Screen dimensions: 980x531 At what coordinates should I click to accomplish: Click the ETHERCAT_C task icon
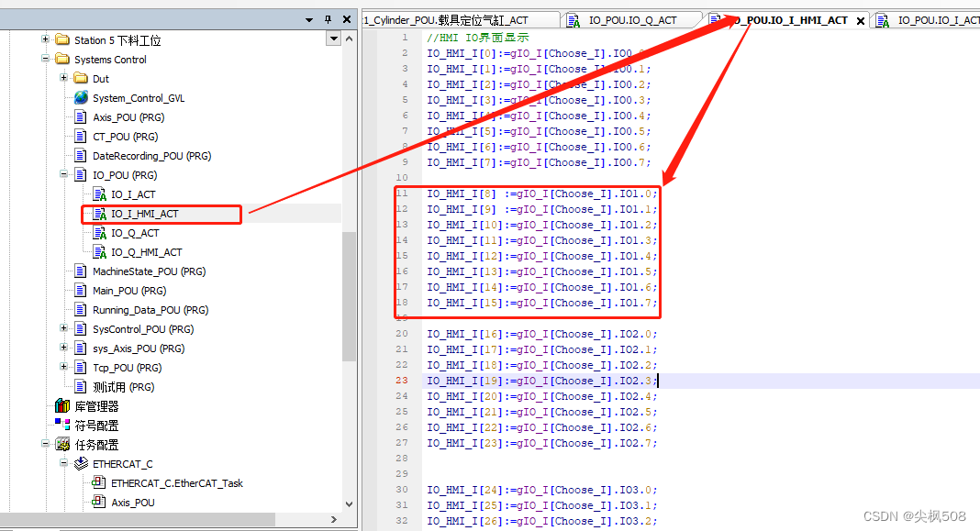coord(81,463)
